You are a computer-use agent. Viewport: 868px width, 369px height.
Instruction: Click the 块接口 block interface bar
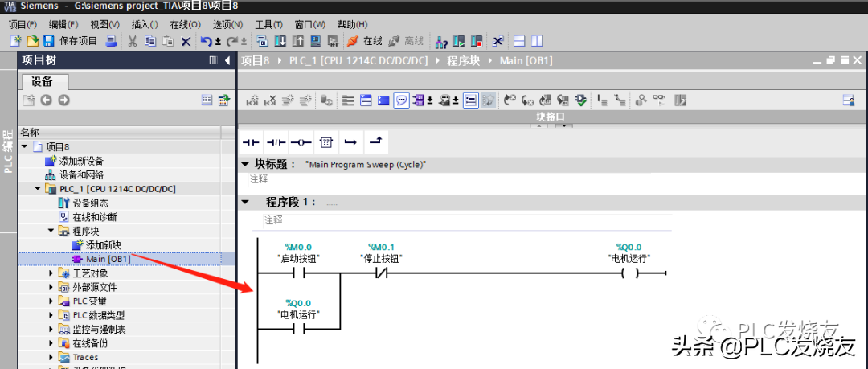coord(551,117)
